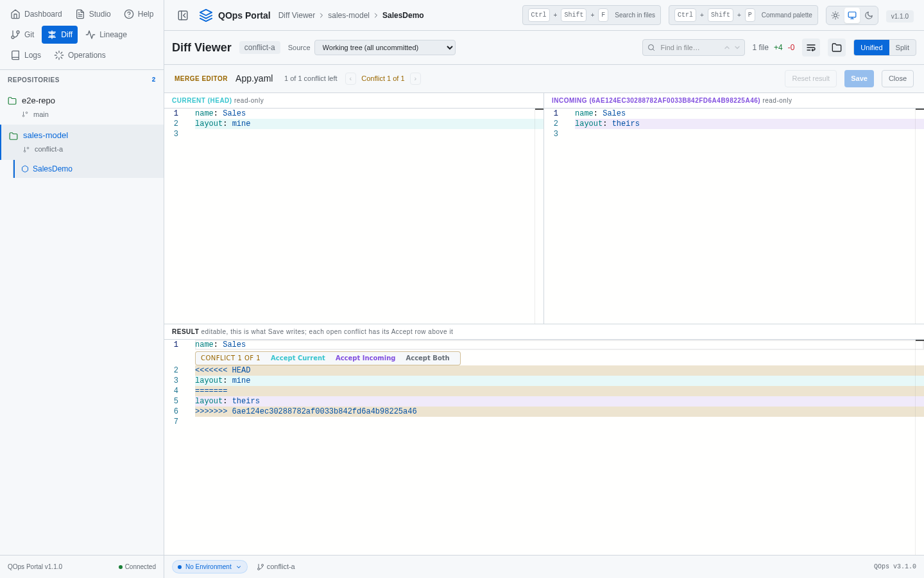Open the Lineage view
Viewport: 924px width, 578px height.
(x=107, y=35)
